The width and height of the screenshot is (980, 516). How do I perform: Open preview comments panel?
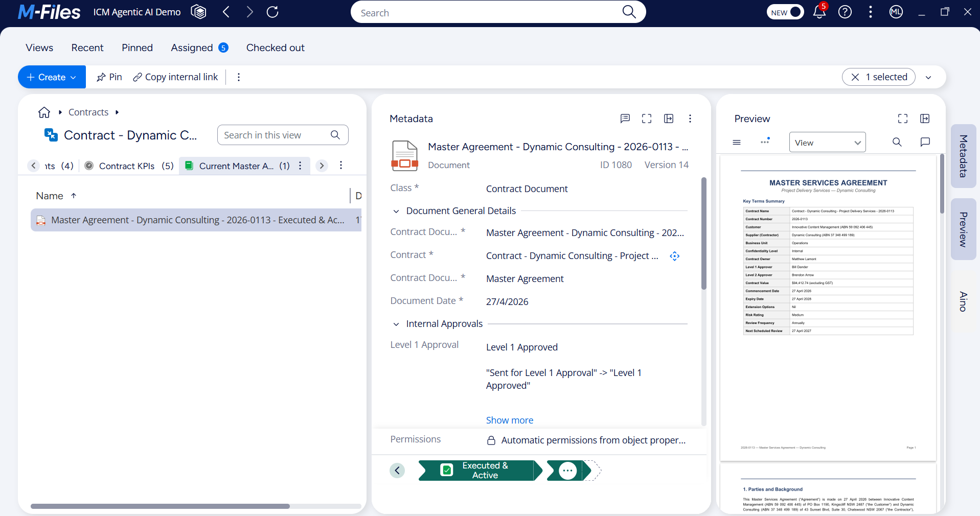click(925, 142)
